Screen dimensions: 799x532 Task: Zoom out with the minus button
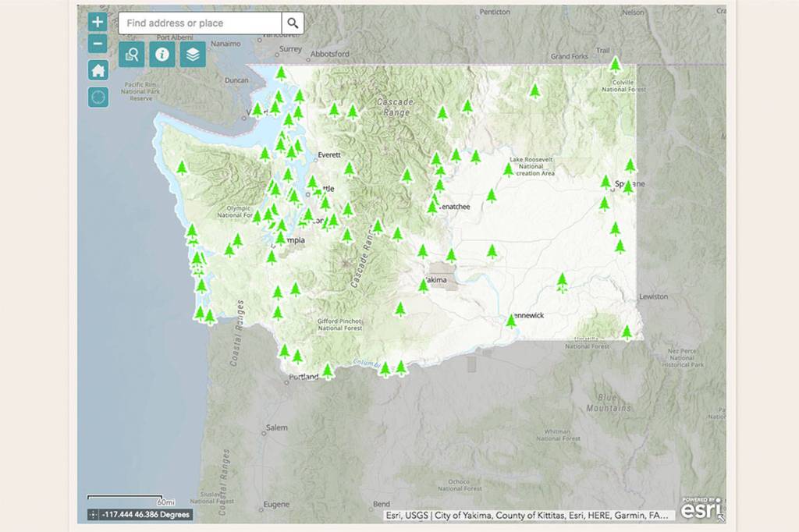point(98,44)
